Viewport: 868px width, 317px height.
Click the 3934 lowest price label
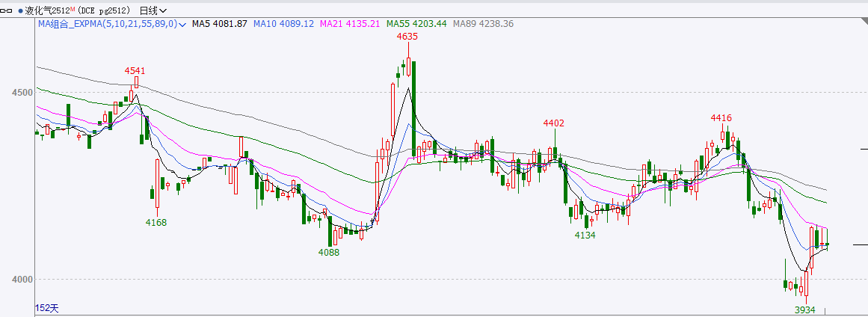(804, 309)
